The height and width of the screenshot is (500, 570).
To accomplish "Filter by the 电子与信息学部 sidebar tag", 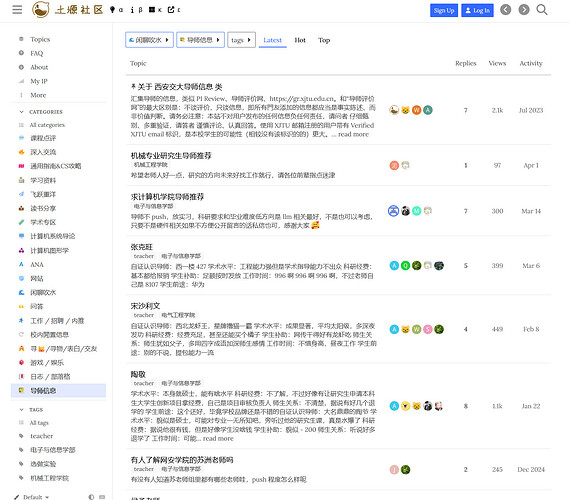I will click(x=53, y=450).
